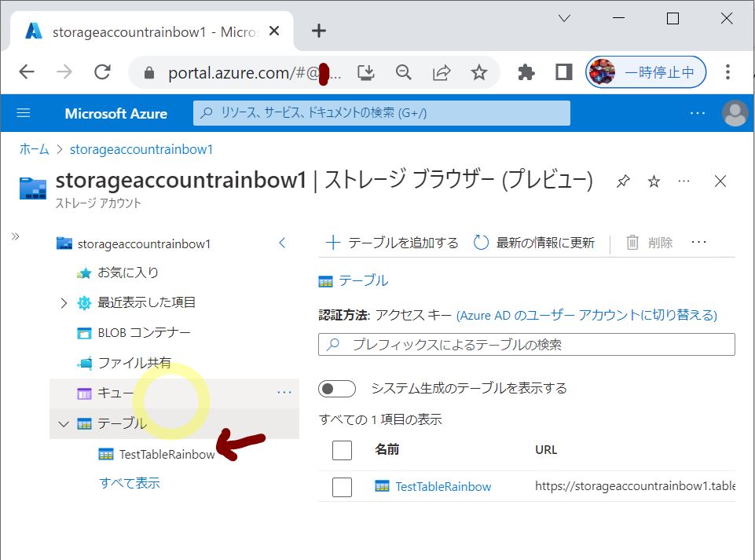Click the share page icon
The width and height of the screenshot is (755, 560).
click(x=441, y=73)
